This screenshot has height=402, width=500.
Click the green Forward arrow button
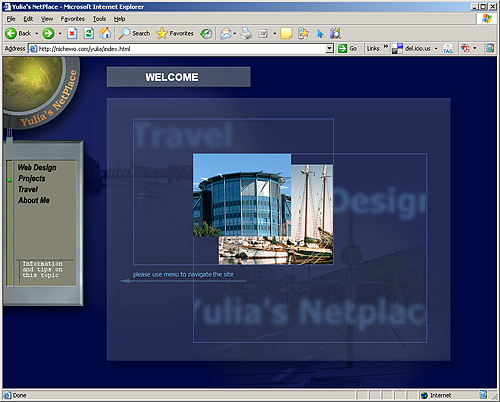(x=48, y=33)
